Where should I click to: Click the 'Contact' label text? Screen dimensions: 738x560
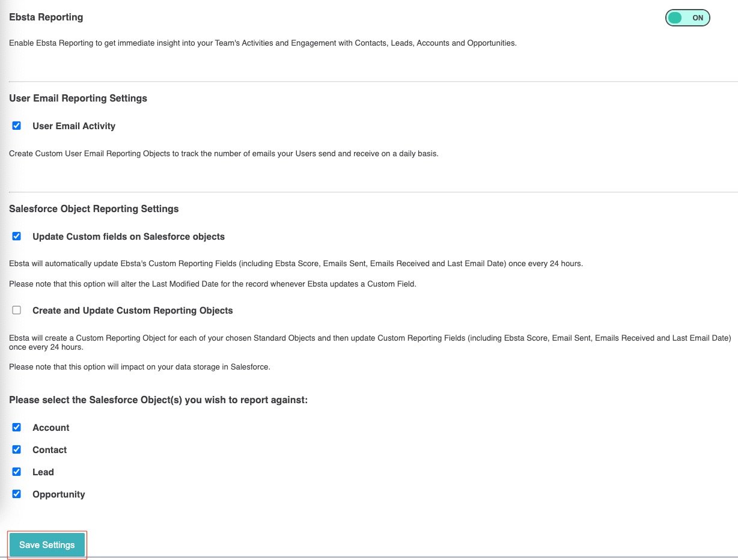point(50,450)
